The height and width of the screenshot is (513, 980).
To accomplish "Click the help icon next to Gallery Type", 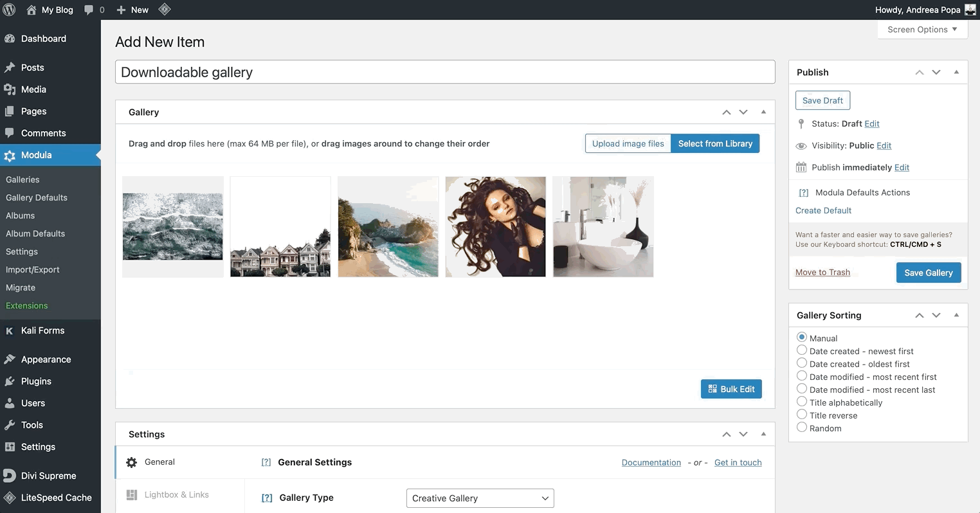I will (267, 498).
